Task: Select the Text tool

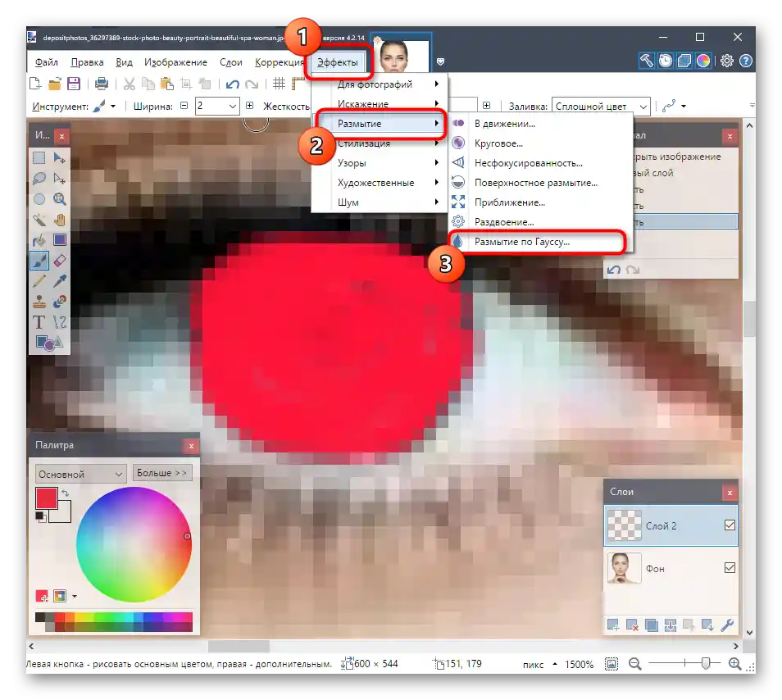Action: (x=39, y=322)
